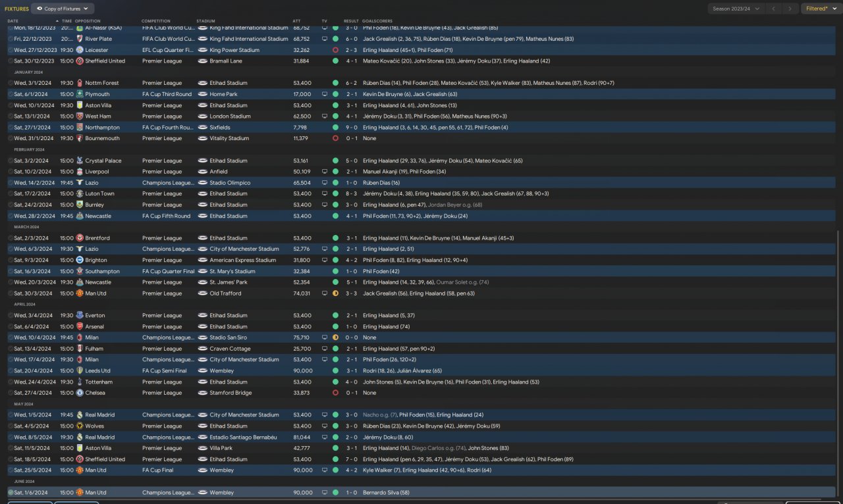Click the Tottenham club badge
Screen dimensions: 843x504
(x=80, y=382)
